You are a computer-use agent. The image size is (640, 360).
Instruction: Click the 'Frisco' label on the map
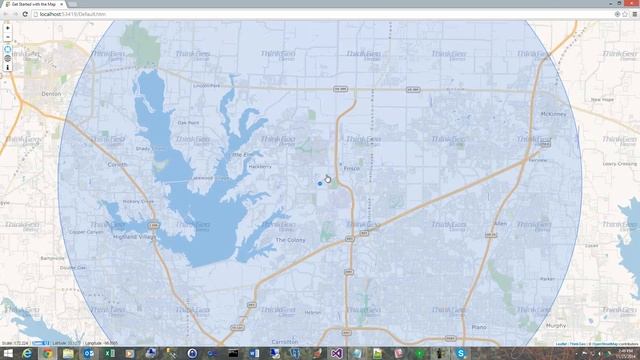[351, 168]
